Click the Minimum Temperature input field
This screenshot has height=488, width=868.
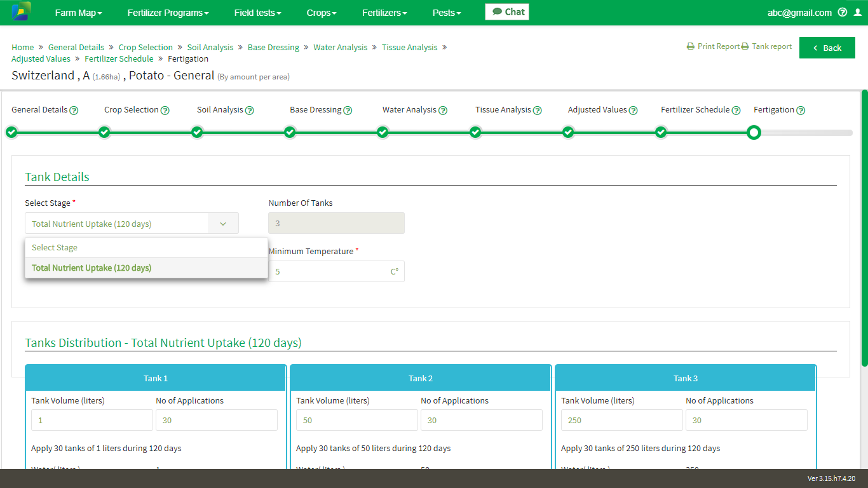[336, 271]
